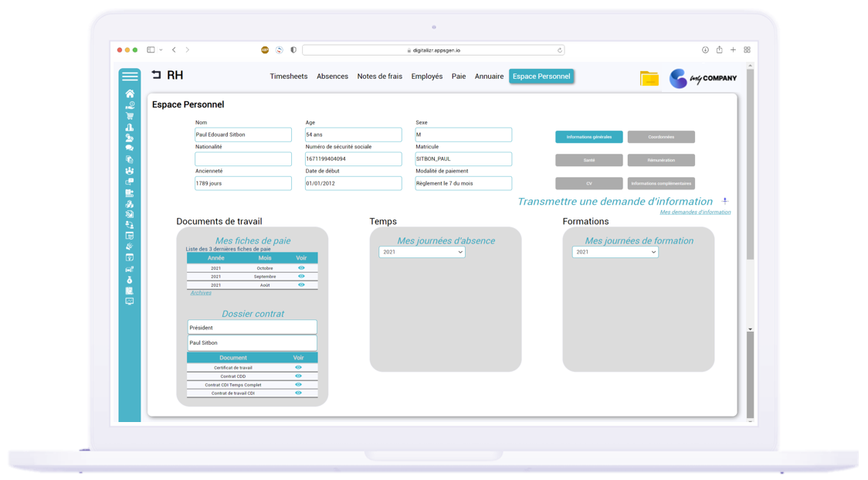Click the ABP adblock extension icon
868x480 pixels.
click(265, 50)
